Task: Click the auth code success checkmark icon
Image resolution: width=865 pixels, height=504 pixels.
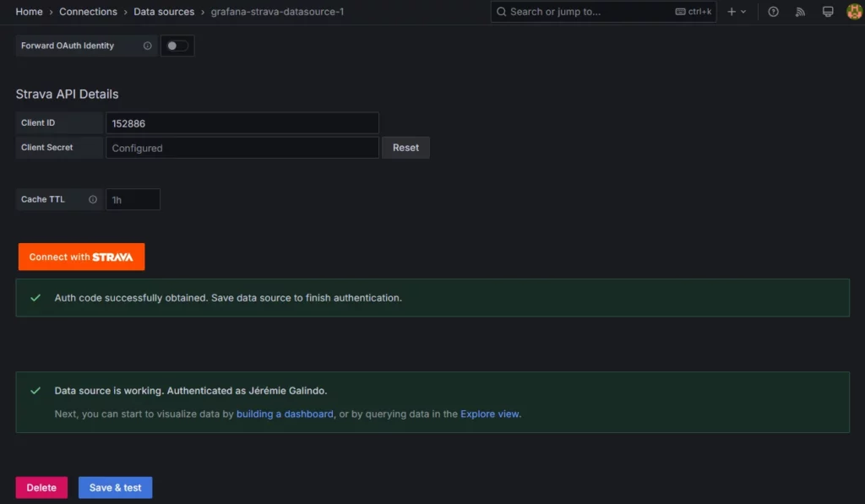Action: [35, 298]
